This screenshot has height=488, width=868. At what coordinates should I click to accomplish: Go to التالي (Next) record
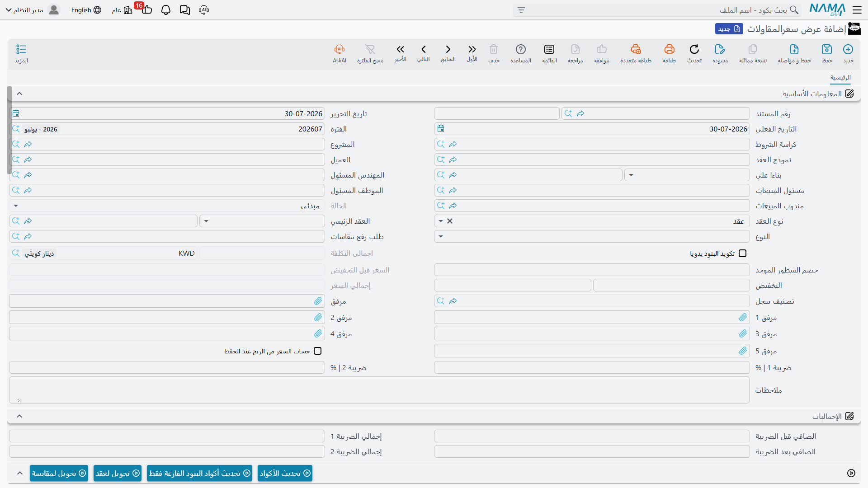click(x=424, y=49)
